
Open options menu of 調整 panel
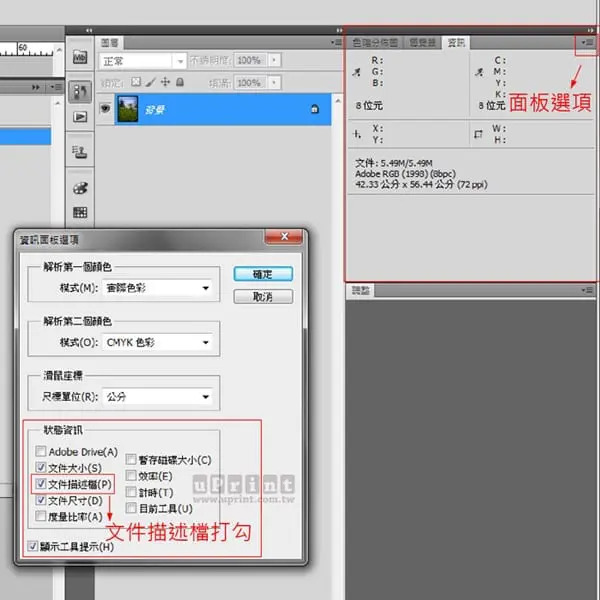pyautogui.click(x=587, y=290)
